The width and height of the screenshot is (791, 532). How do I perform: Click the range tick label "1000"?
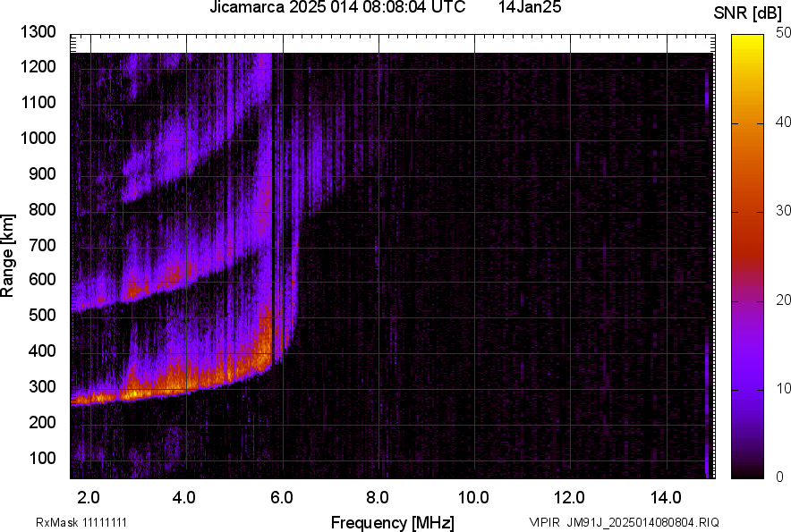pyautogui.click(x=38, y=138)
